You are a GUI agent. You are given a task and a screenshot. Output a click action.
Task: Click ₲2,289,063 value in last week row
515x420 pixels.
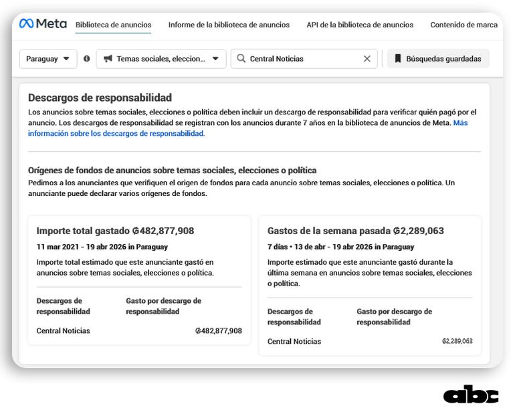point(457,341)
